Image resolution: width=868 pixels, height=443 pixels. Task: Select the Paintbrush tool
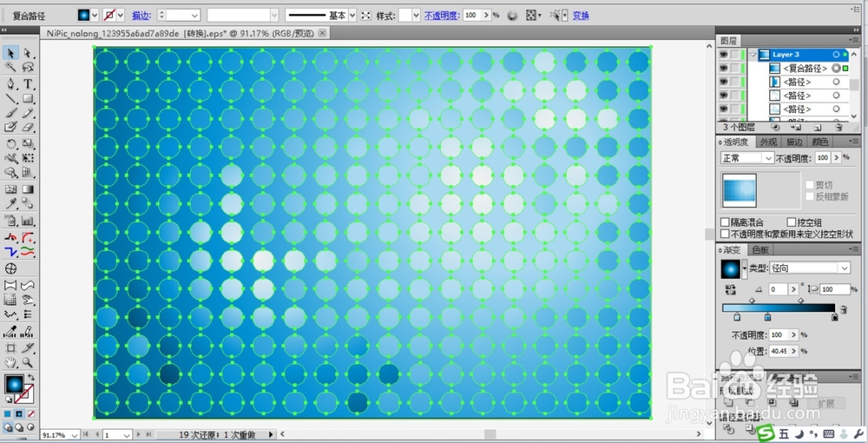coord(10,114)
